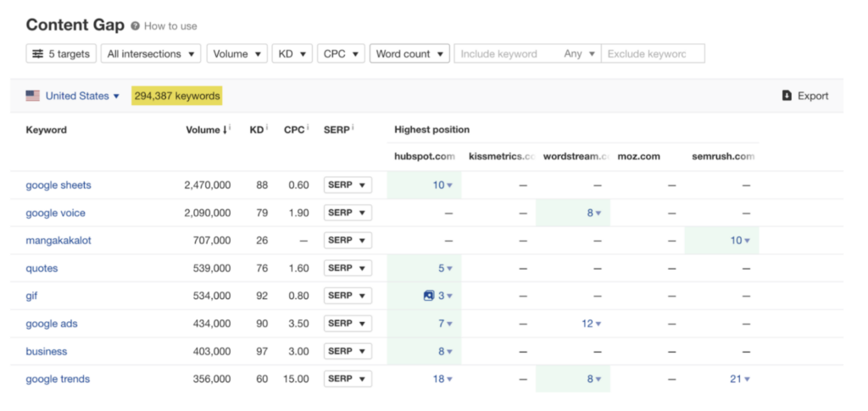Open the Word count filter dropdown
This screenshot has height=411, width=868.
[x=409, y=53]
